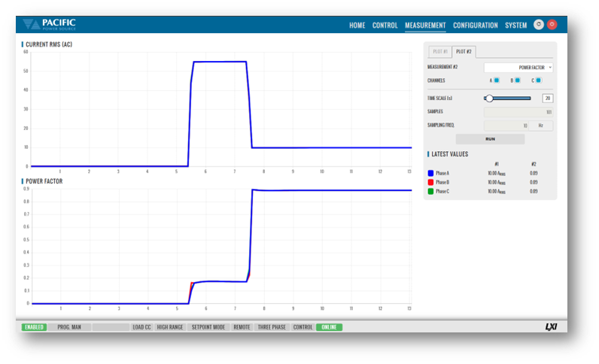
Task: Open the MEASUREMENT menu
Action: 425,26
